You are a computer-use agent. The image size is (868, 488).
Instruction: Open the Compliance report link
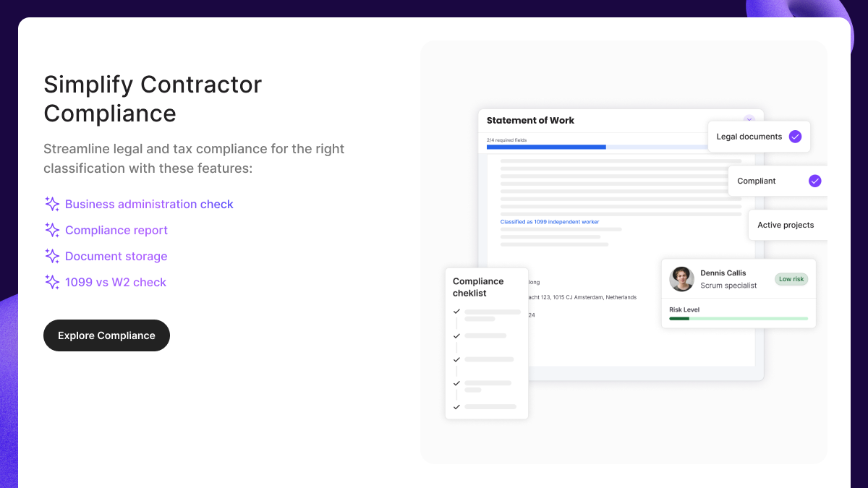[116, 230]
